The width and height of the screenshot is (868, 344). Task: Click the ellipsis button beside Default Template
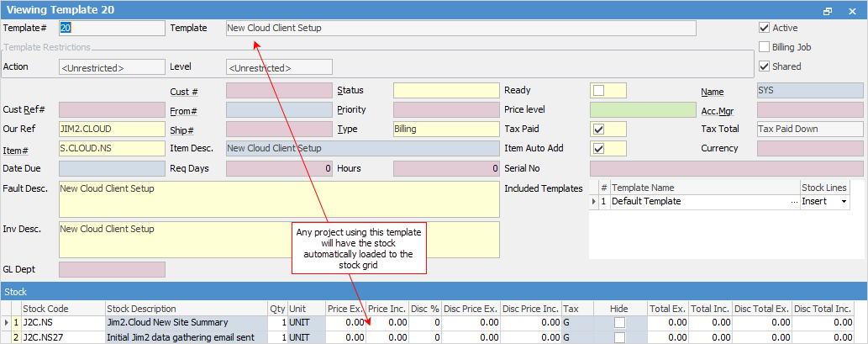(794, 202)
